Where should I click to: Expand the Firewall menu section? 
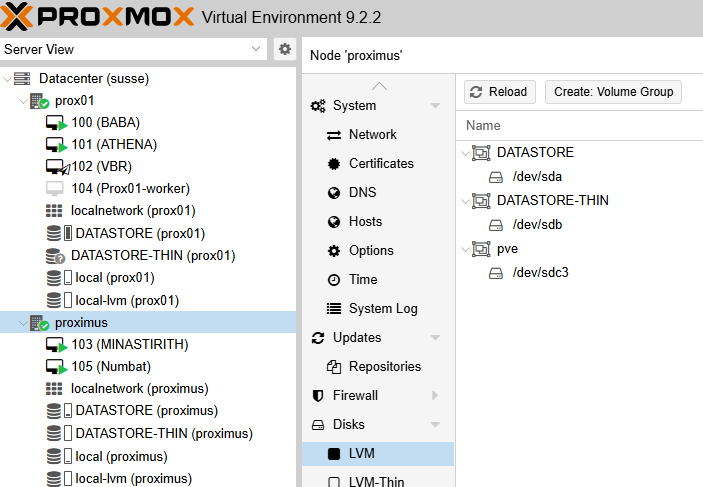(x=435, y=396)
